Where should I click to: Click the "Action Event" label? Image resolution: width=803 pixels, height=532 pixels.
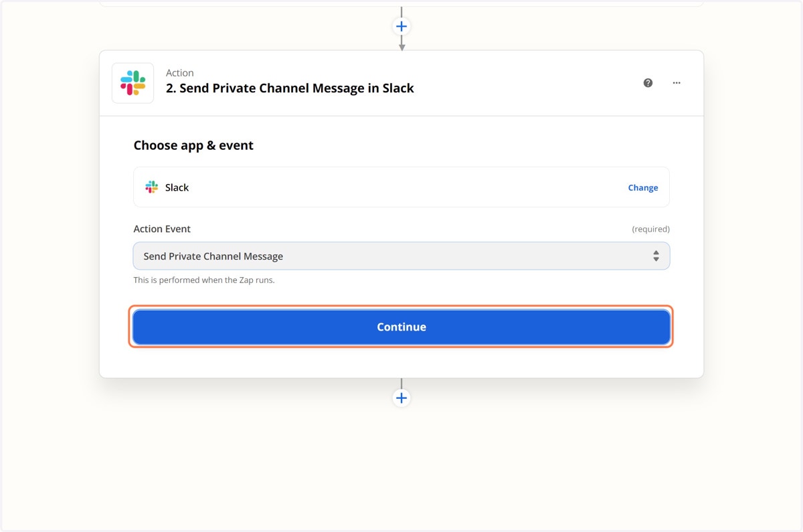(x=162, y=229)
